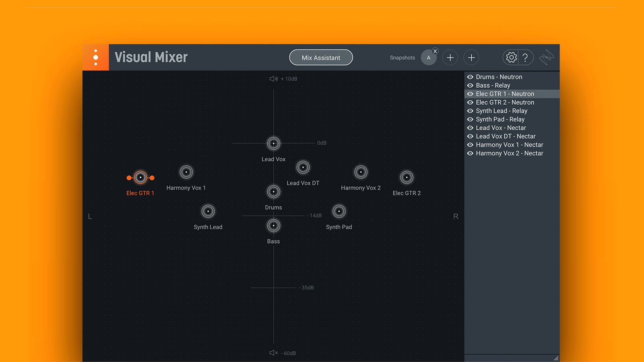Hide the Harmony Vox 2 - Nectar track

coord(470,153)
